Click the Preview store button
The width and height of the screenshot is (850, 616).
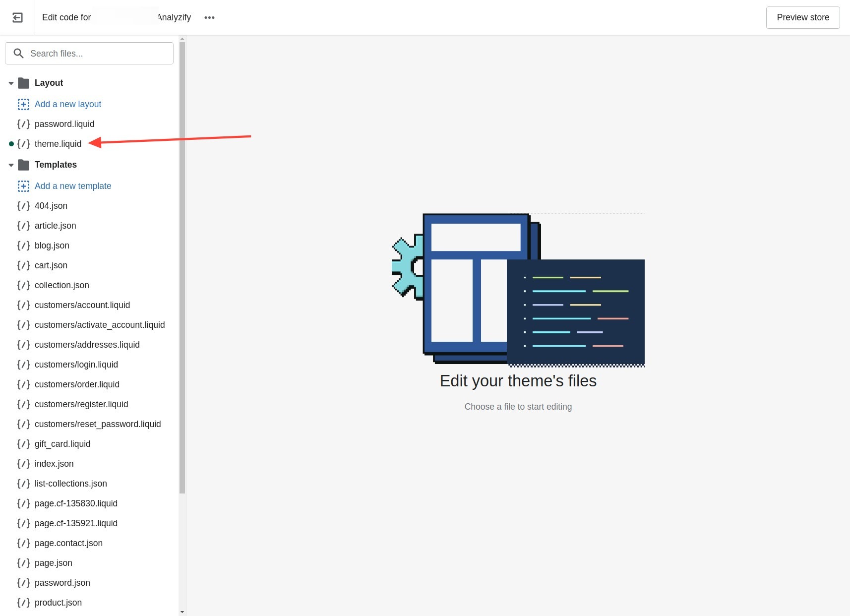click(802, 17)
